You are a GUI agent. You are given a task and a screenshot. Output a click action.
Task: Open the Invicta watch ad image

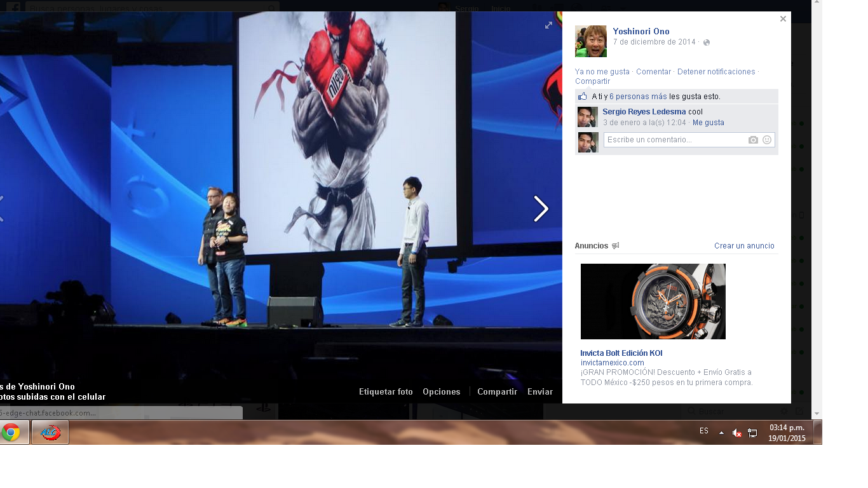point(653,301)
